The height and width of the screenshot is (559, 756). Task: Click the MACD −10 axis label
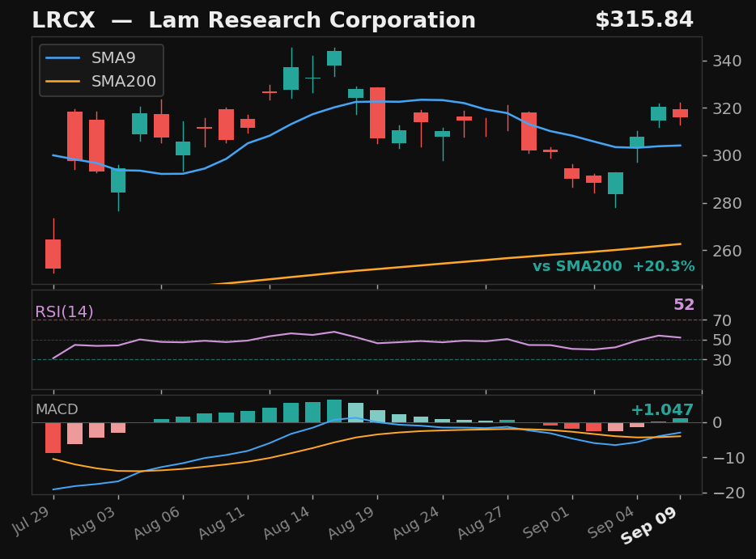[x=728, y=458]
